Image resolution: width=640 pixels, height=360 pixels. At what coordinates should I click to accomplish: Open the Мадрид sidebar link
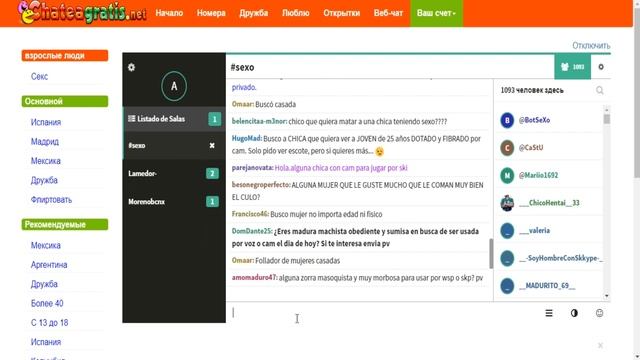tap(45, 142)
